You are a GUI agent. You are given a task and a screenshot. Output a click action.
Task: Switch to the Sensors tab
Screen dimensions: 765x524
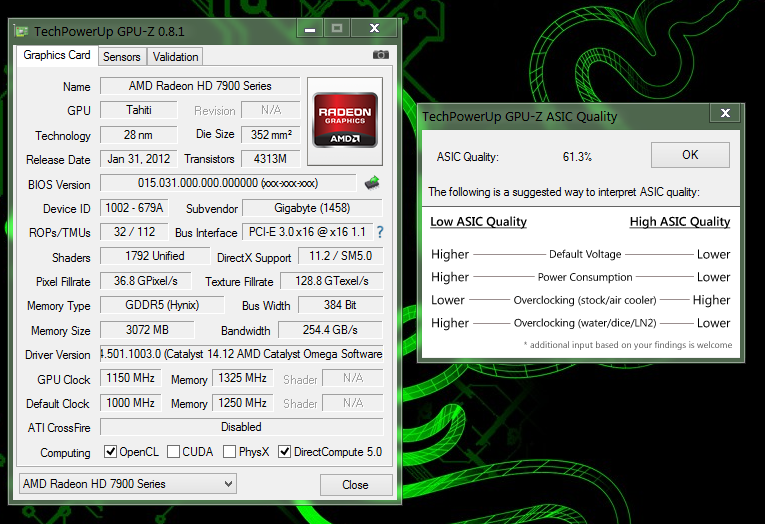121,57
